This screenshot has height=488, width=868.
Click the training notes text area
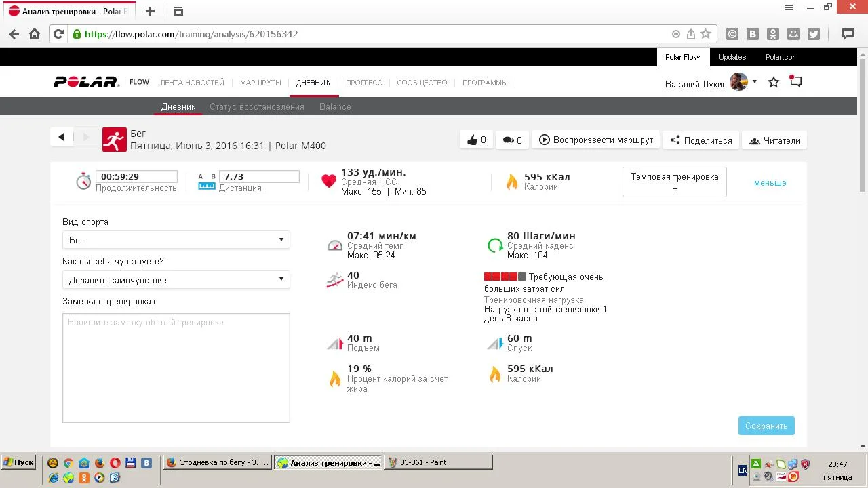coord(176,368)
